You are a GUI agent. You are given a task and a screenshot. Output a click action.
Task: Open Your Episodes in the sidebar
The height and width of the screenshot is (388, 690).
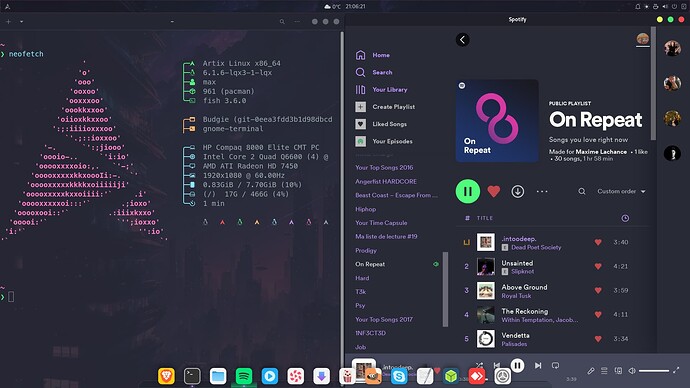[384, 141]
